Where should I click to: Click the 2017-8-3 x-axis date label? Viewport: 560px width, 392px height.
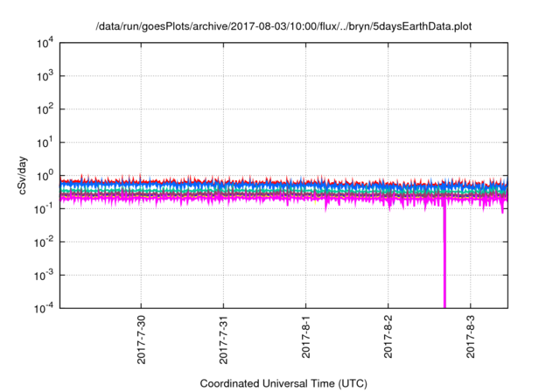click(471, 336)
